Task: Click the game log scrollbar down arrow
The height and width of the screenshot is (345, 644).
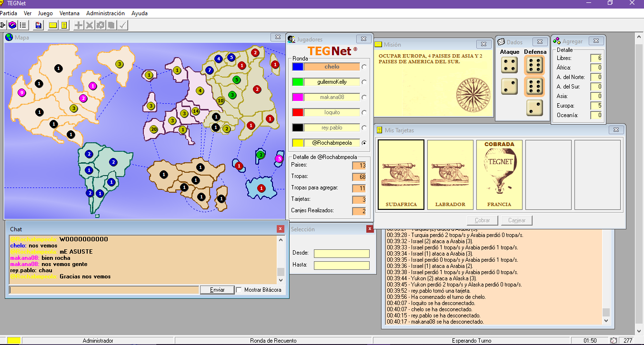Action: tap(606, 321)
